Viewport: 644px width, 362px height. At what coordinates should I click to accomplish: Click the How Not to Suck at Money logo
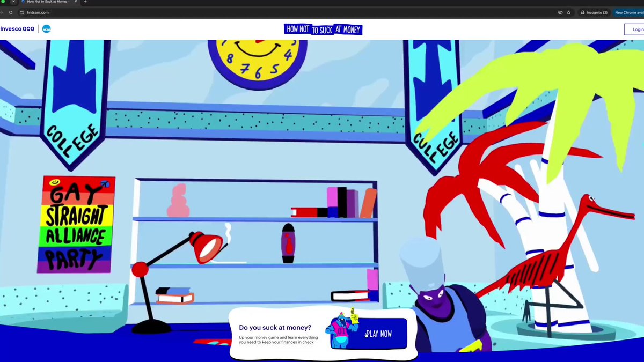(323, 29)
